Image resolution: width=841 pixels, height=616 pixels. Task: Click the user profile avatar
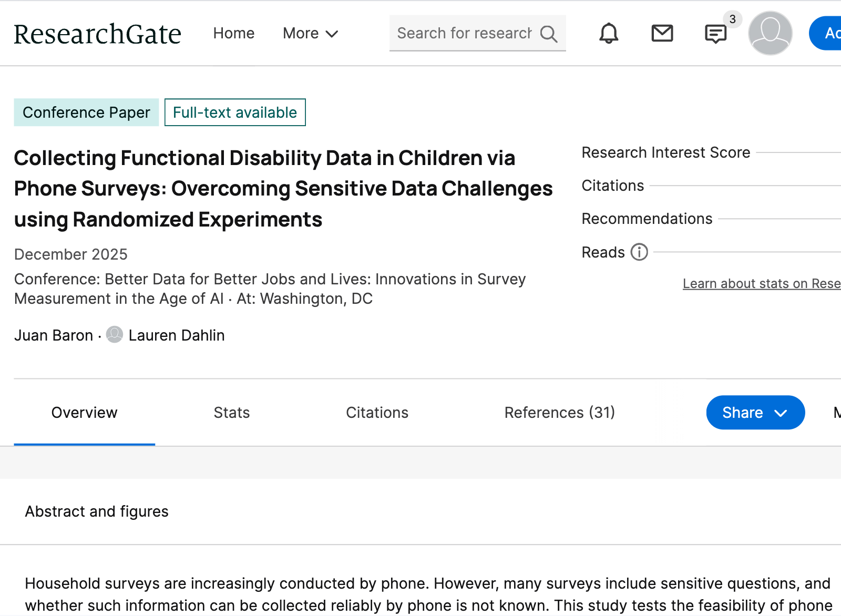tap(770, 33)
